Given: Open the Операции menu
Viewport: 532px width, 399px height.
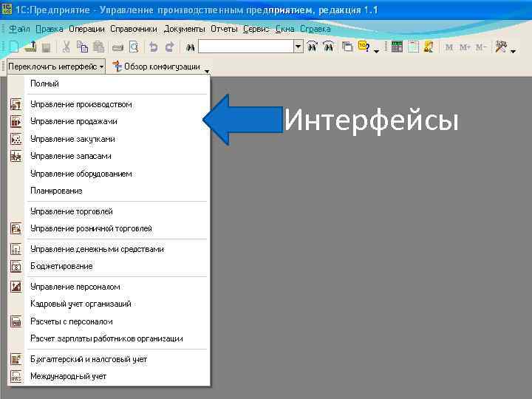Looking at the screenshot, I should click(x=86, y=29).
